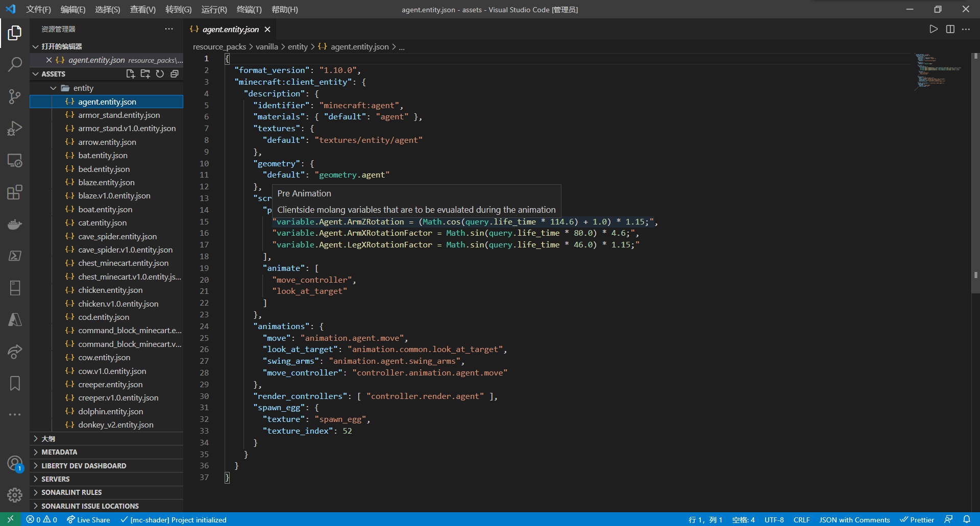Open the Remote Explorer view
Screen dimensions: 980x526
(x=15, y=160)
